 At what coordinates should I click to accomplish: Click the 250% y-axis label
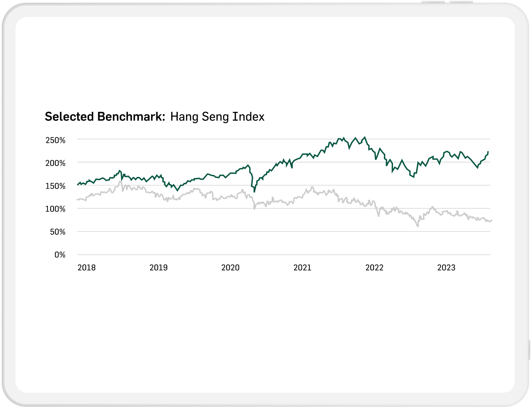[x=55, y=140]
